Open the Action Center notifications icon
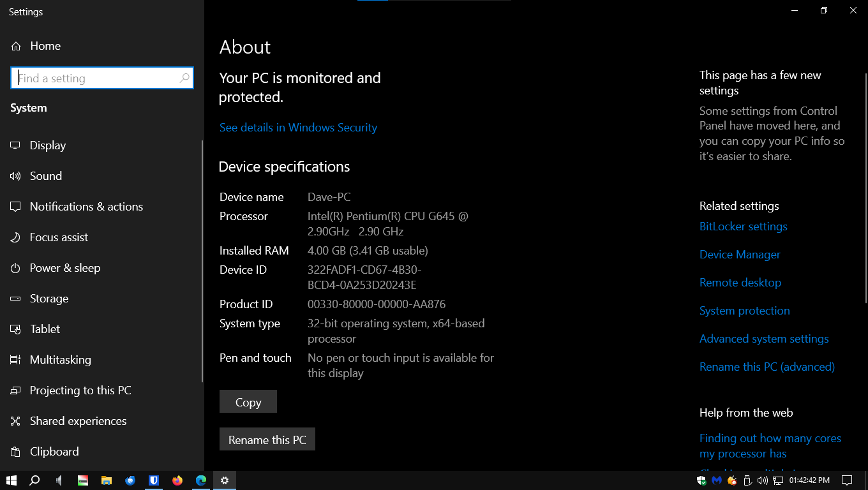 tap(847, 480)
